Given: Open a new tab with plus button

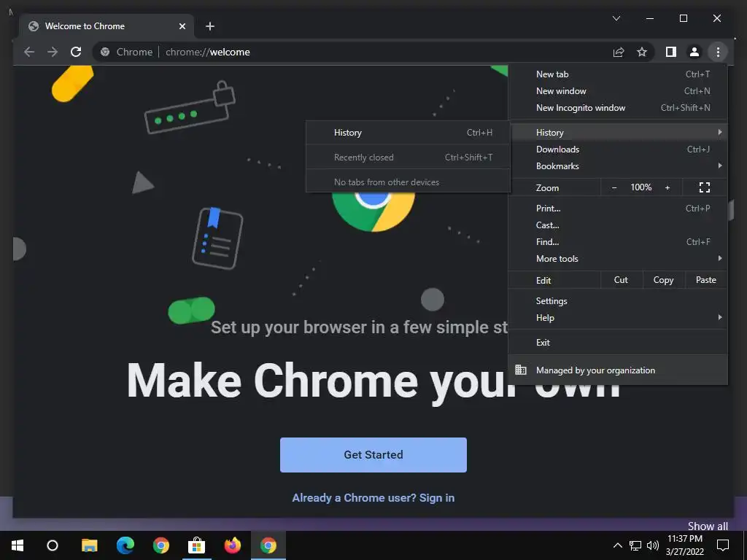Looking at the screenshot, I should [210, 26].
